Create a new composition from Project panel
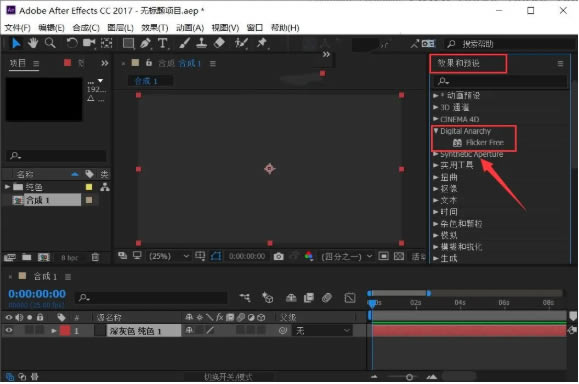The height and width of the screenshot is (384, 579). tap(44, 257)
